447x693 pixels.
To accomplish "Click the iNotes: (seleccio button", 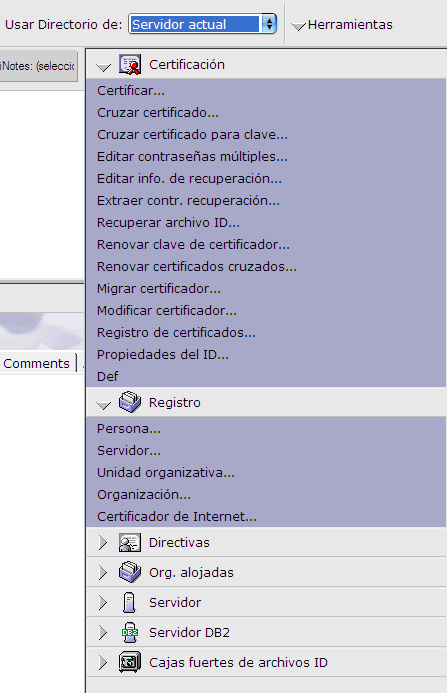I will 38,66.
